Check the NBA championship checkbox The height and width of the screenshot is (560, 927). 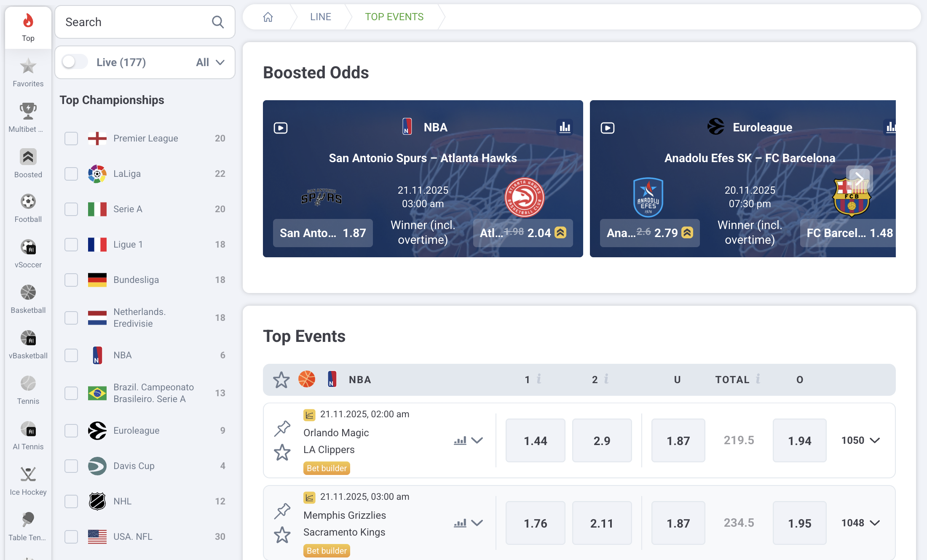point(71,355)
